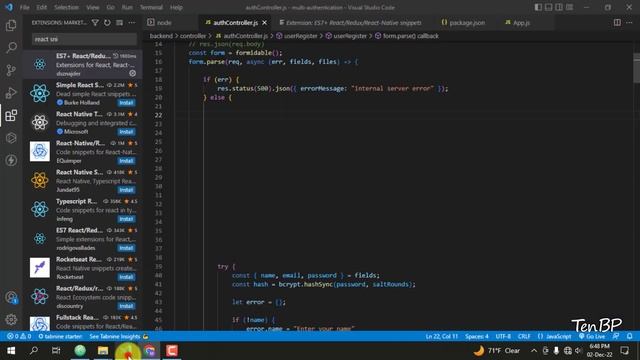Image resolution: width=640 pixels, height=360 pixels.
Task: Expand the controller breadcrumb
Action: coord(193,36)
